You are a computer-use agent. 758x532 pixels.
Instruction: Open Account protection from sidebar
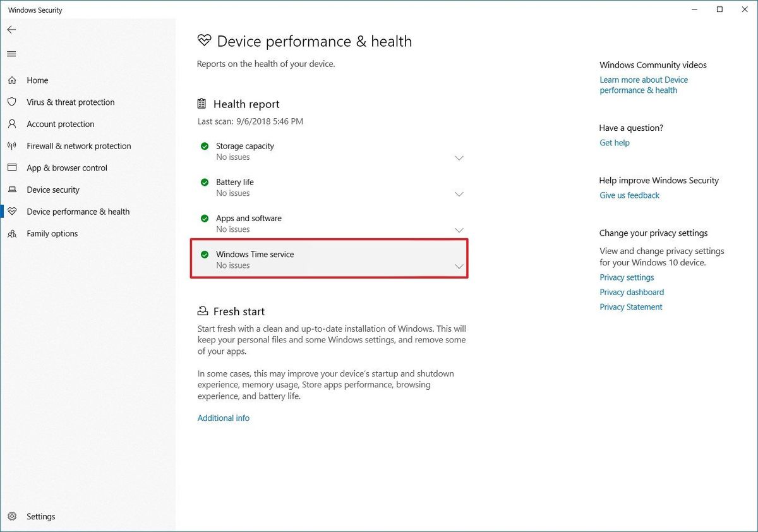[x=59, y=124]
